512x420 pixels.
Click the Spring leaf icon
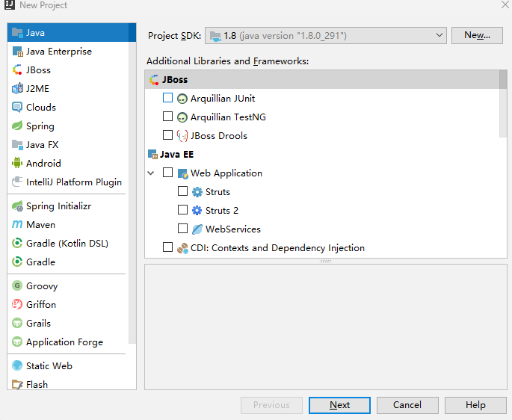point(17,126)
